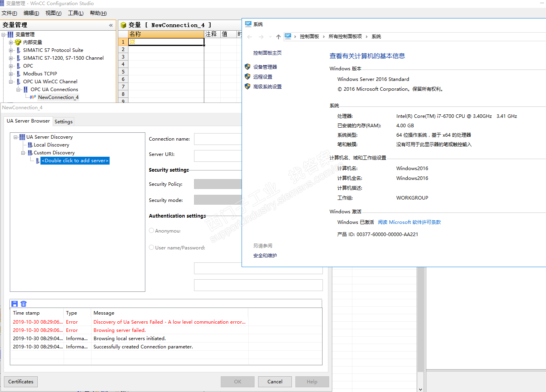Screen dimensions: 546x392
Task: Click the icon beside the add server entry
Action: (x=38, y=161)
